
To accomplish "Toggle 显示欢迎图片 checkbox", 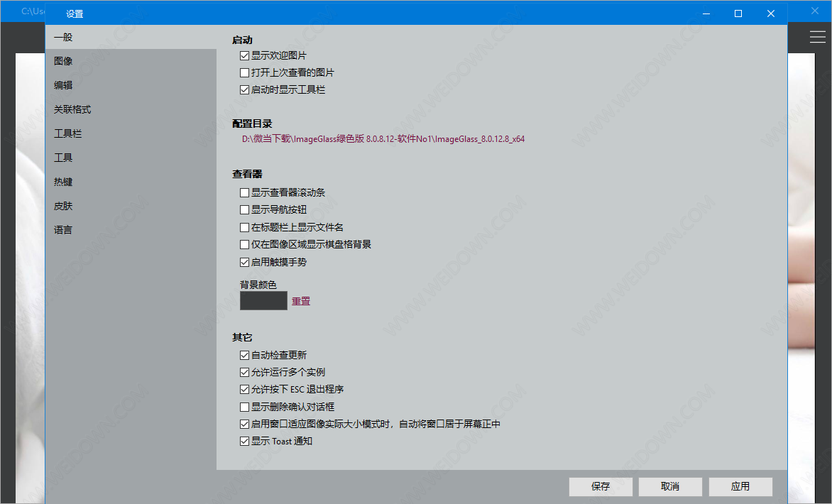I will (245, 55).
